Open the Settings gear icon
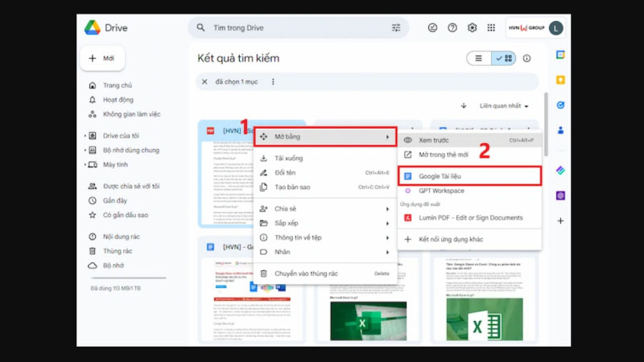 pos(472,27)
